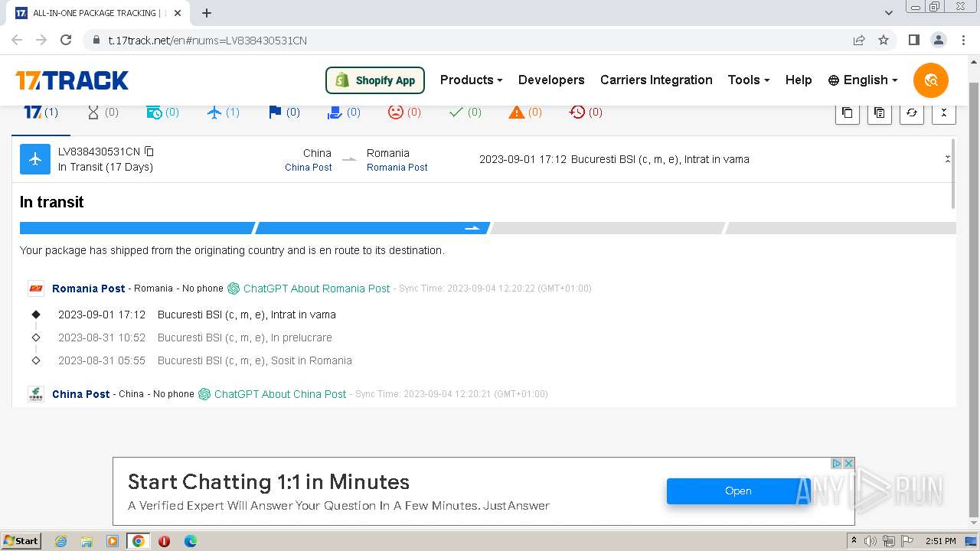Select the Sosit in Romania event text
This screenshot has height=551, width=980.
point(312,360)
